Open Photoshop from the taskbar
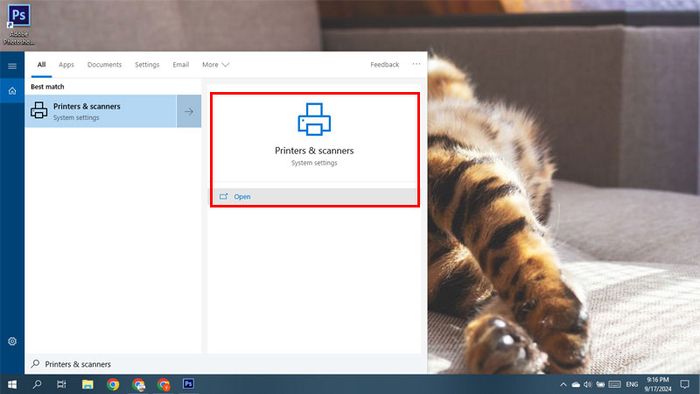Viewport: 700px width, 394px height. (x=188, y=384)
